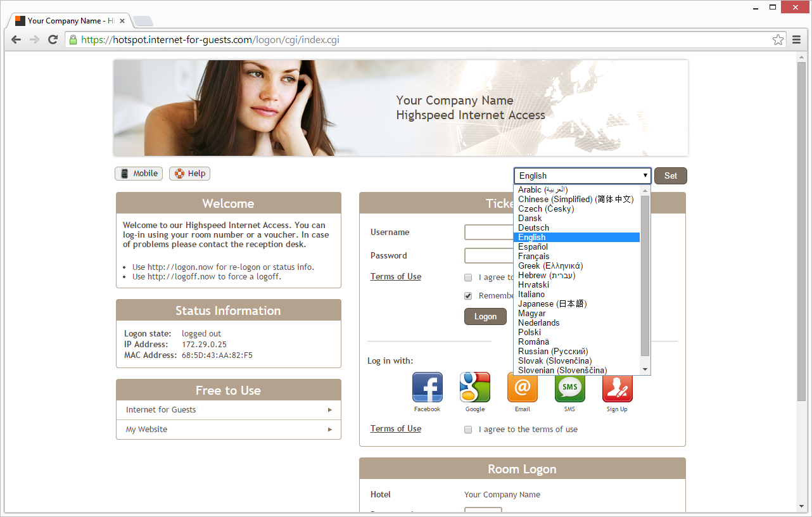
Task: Open the Sign Up icon
Action: coord(618,387)
